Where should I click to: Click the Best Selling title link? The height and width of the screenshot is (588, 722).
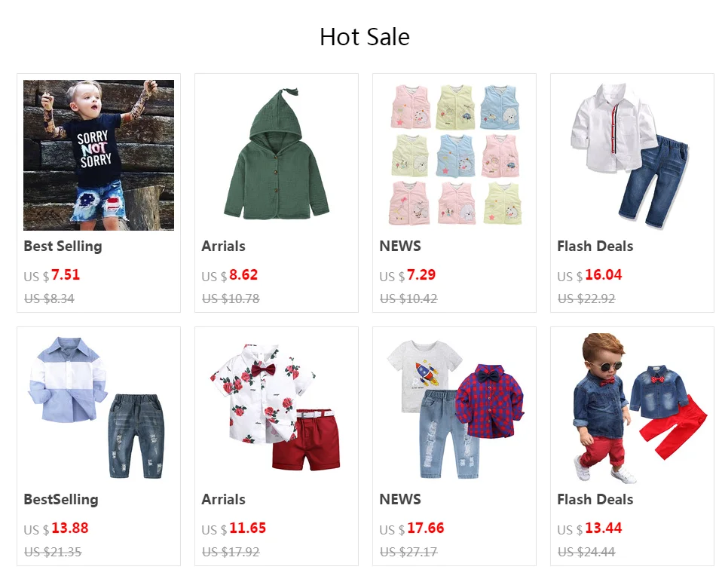63,247
